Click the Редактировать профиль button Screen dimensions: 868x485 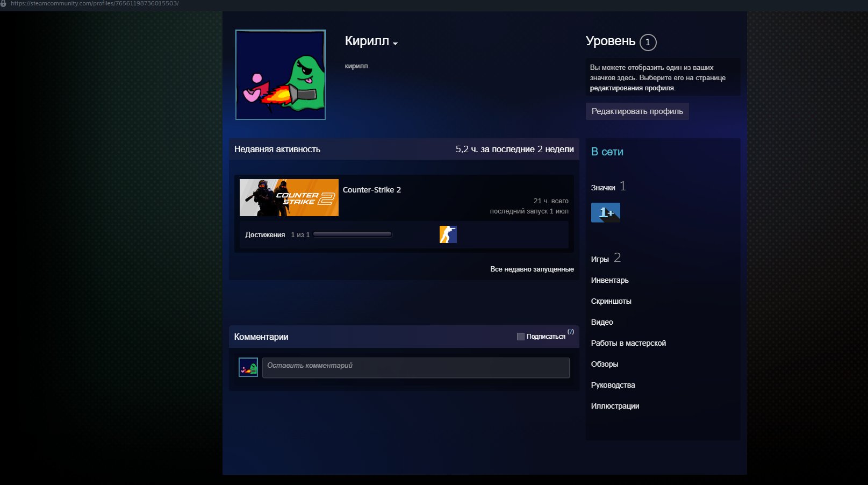click(x=637, y=111)
